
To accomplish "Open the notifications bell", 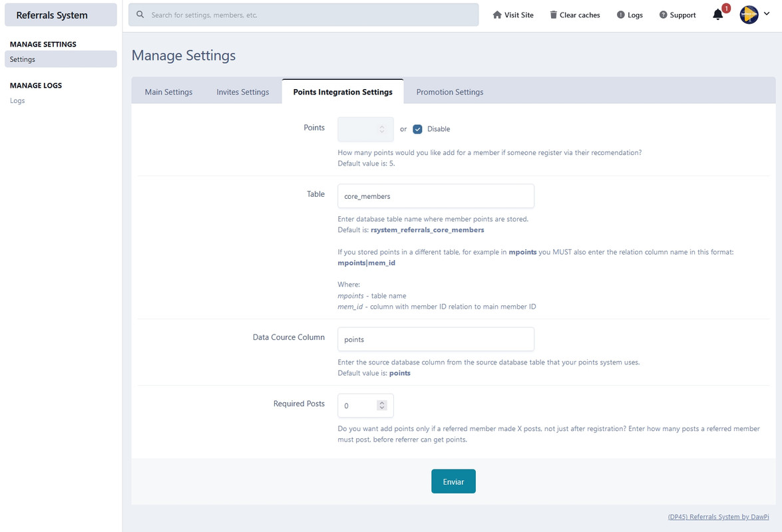I will pyautogui.click(x=717, y=15).
